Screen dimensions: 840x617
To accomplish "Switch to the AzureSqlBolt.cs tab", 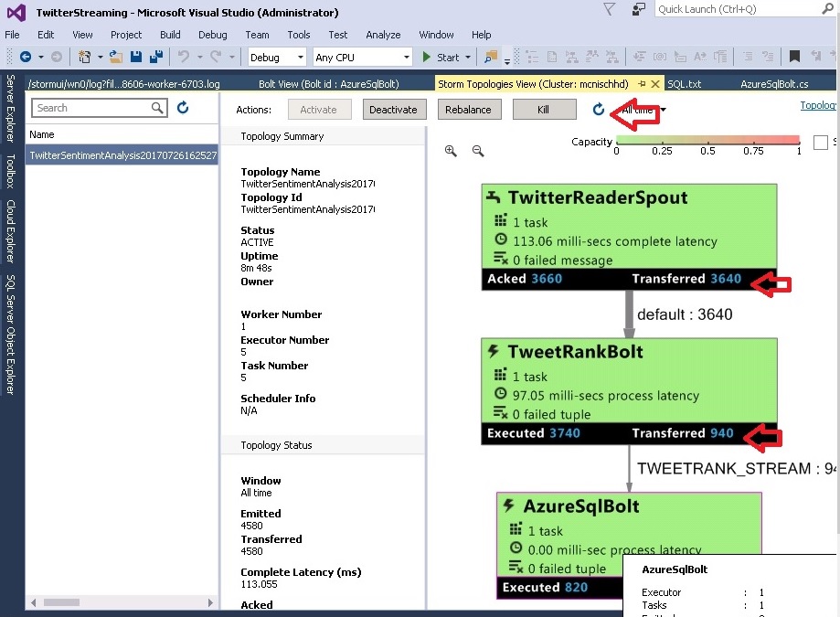I will pyautogui.click(x=774, y=83).
